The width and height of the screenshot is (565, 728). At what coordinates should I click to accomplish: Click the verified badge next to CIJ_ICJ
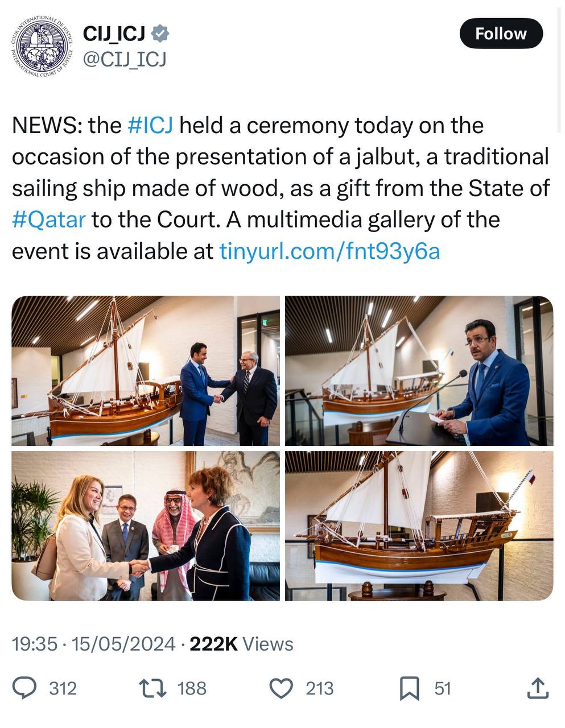tap(161, 34)
